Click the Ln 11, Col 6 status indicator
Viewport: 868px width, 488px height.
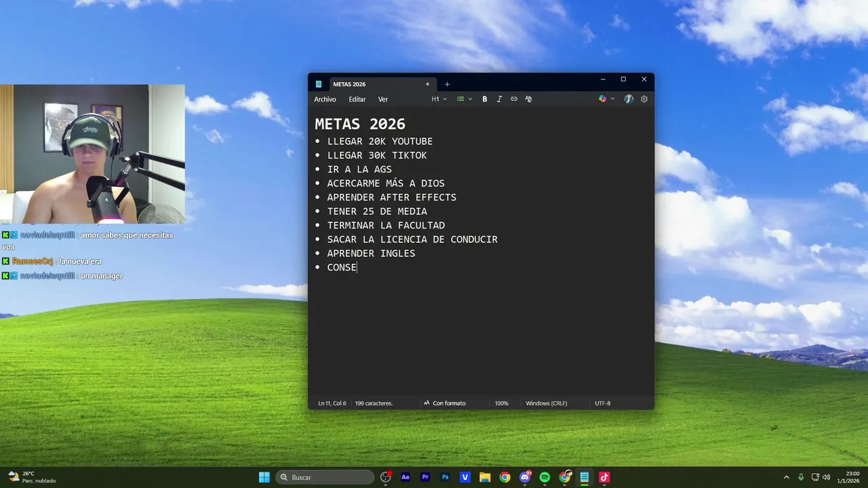(x=332, y=403)
